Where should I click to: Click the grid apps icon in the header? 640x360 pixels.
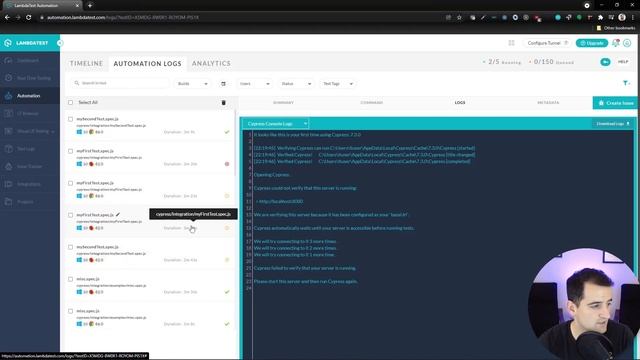(511, 43)
